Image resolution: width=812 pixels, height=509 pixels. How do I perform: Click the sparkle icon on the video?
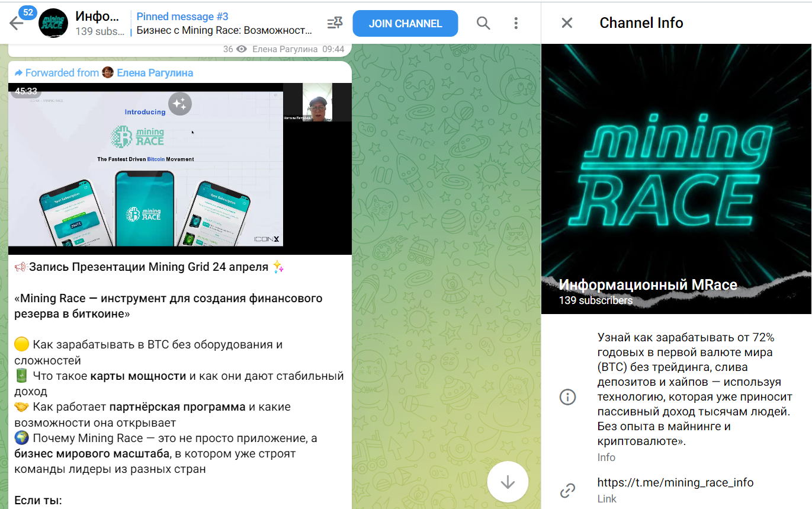pos(180,104)
